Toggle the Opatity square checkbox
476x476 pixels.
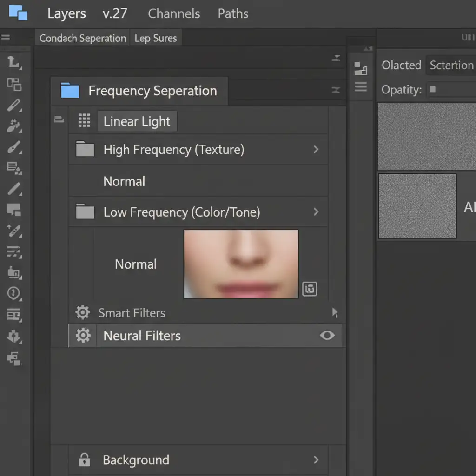pyautogui.click(x=432, y=89)
